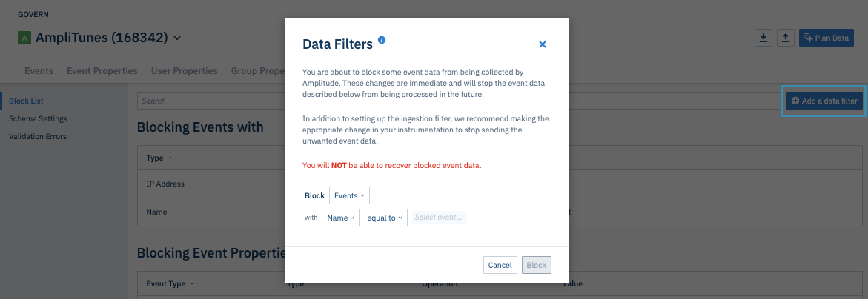The height and width of the screenshot is (299, 868).
Task: Select Schema Settings in sidebar
Action: coord(38,118)
